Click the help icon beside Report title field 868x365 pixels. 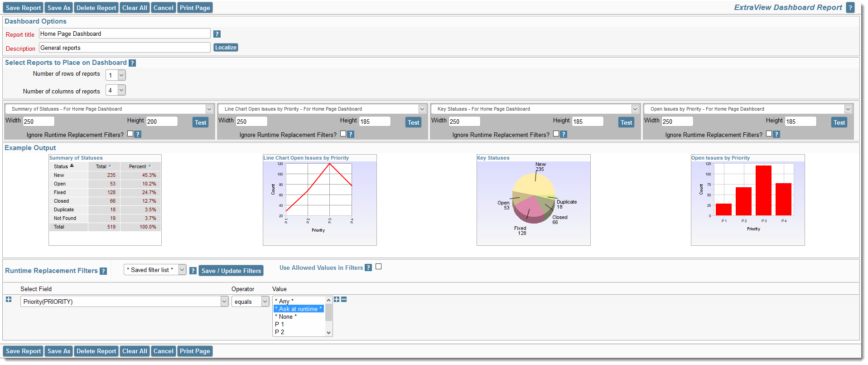coord(217,34)
